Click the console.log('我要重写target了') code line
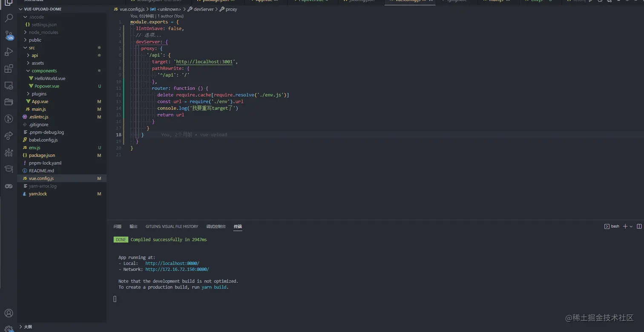This screenshot has height=332, width=644. tap(198, 108)
